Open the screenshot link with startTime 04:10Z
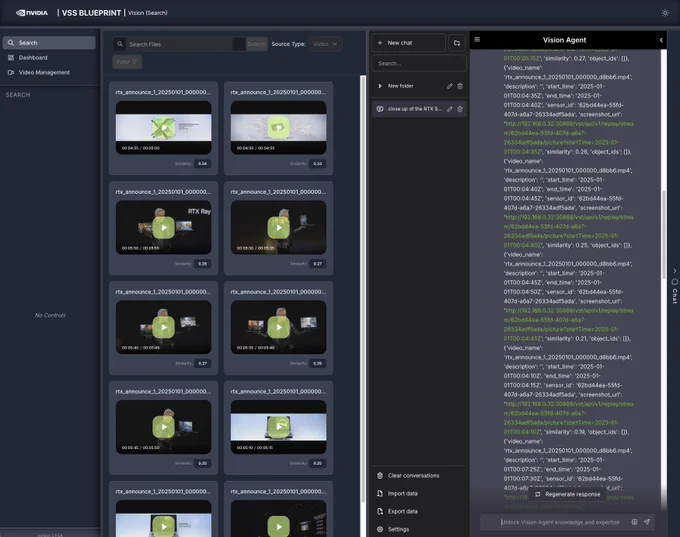The height and width of the screenshot is (537, 680). coord(568,418)
